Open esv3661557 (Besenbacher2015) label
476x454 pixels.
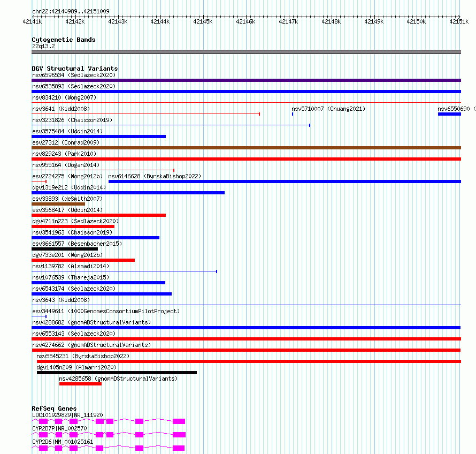tap(77, 244)
